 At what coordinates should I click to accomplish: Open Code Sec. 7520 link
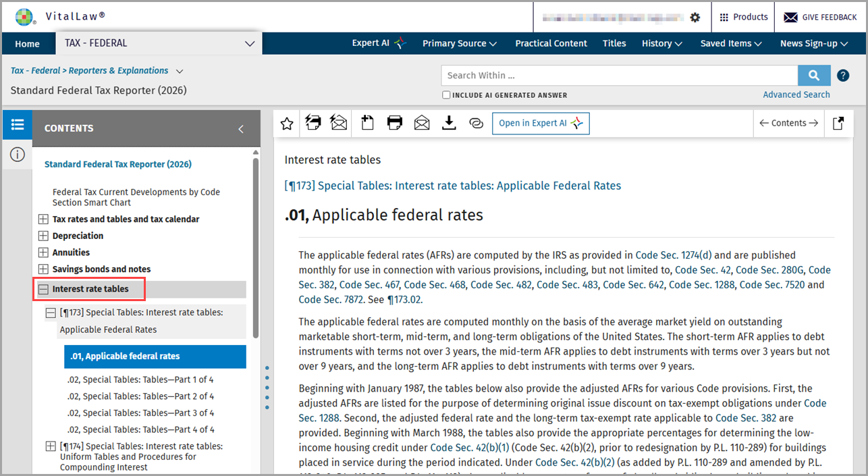click(772, 285)
